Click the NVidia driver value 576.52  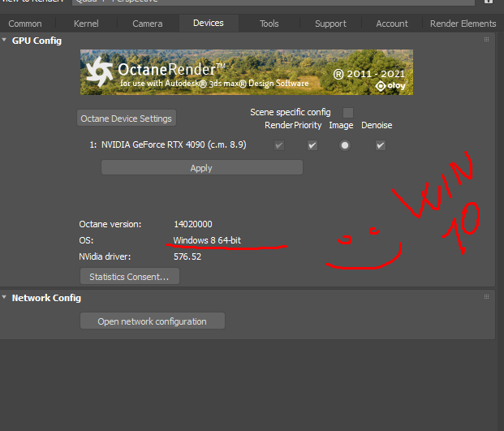pyautogui.click(x=187, y=256)
